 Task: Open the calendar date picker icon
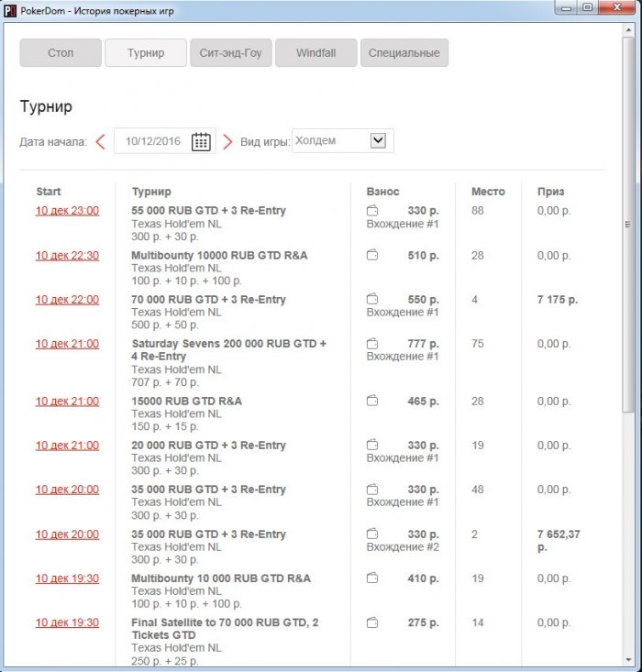tap(201, 141)
